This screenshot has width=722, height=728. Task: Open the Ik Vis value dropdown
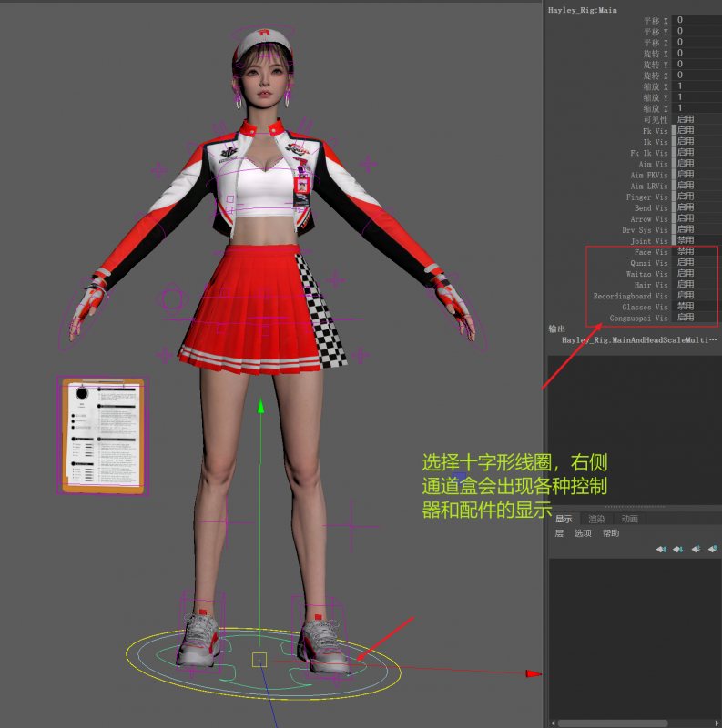pos(697,141)
